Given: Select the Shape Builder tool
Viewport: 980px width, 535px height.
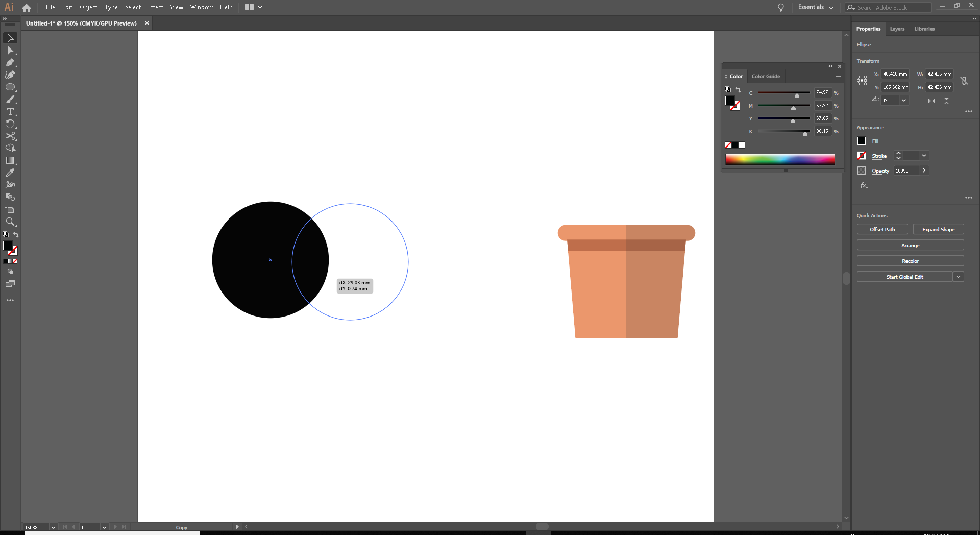Looking at the screenshot, I should 10,149.
